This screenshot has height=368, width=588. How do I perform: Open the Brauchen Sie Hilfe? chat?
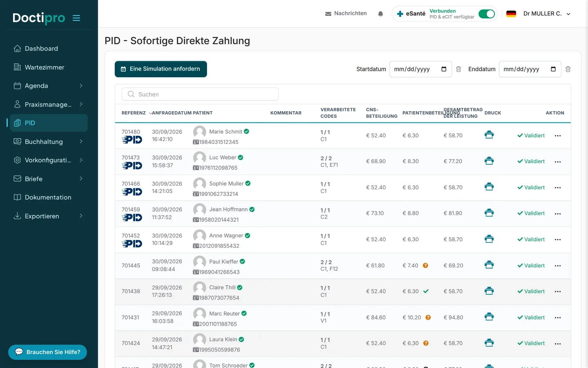pos(47,352)
